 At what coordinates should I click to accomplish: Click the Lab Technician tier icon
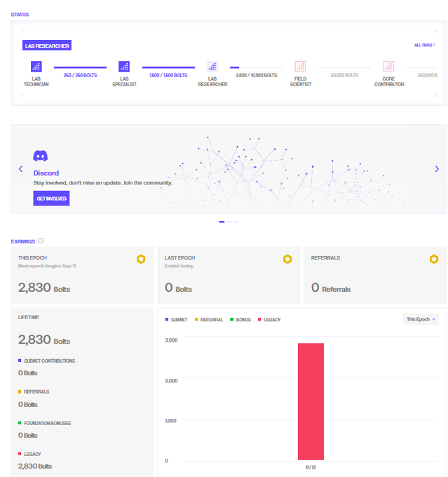[x=36, y=67]
